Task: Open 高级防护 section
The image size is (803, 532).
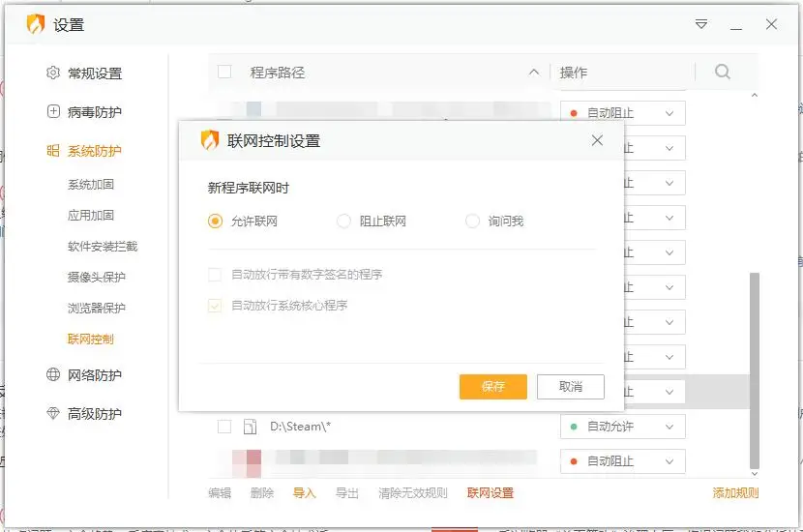Action: (x=95, y=414)
